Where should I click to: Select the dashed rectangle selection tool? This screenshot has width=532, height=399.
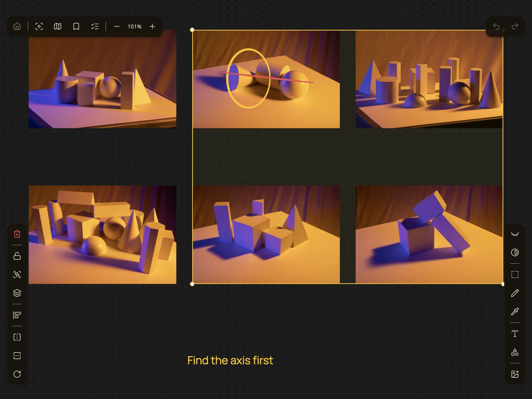(515, 274)
